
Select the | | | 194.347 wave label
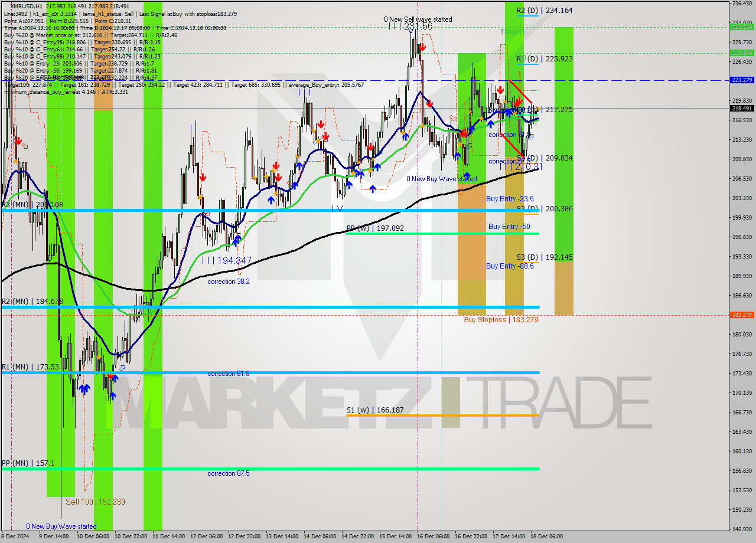(227, 260)
